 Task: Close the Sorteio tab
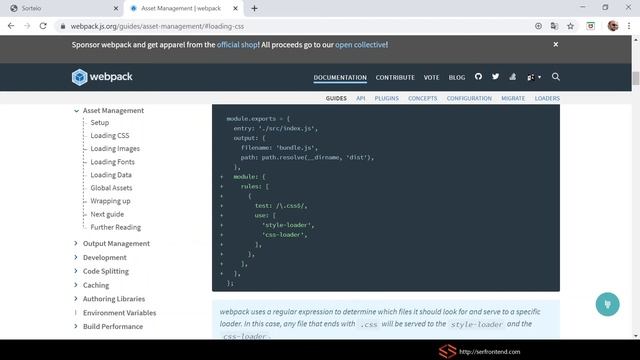(x=116, y=8)
